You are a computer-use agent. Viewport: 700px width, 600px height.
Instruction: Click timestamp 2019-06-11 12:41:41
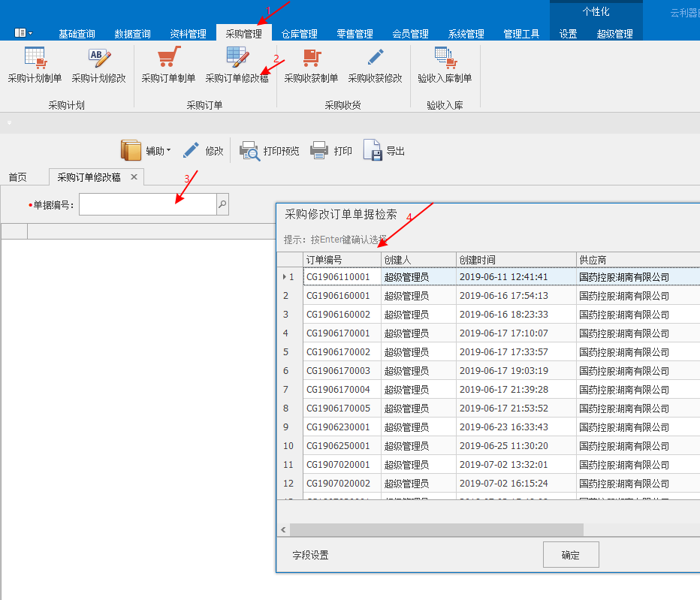coord(503,277)
